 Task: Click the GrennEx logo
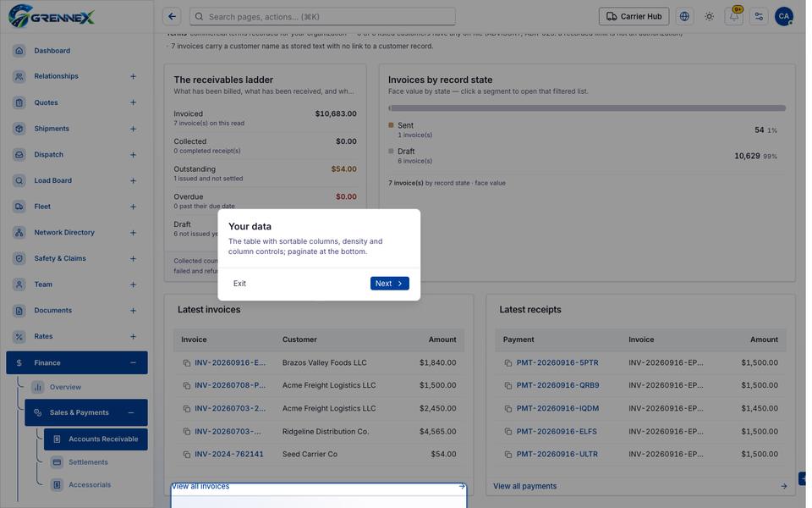52,16
